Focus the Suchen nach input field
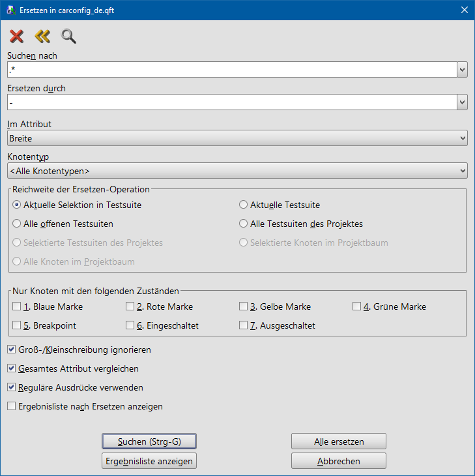The image size is (475, 476). [x=232, y=70]
